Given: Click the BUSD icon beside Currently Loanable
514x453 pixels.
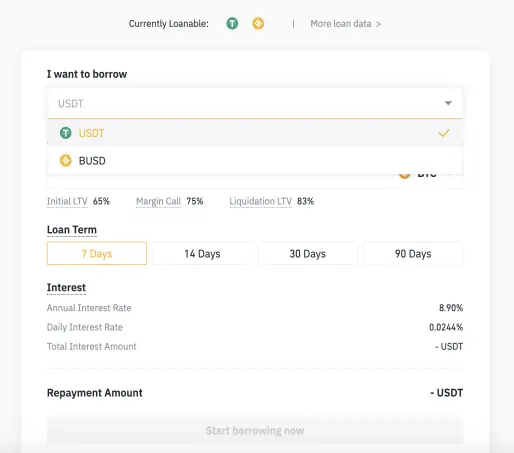Looking at the screenshot, I should point(258,24).
